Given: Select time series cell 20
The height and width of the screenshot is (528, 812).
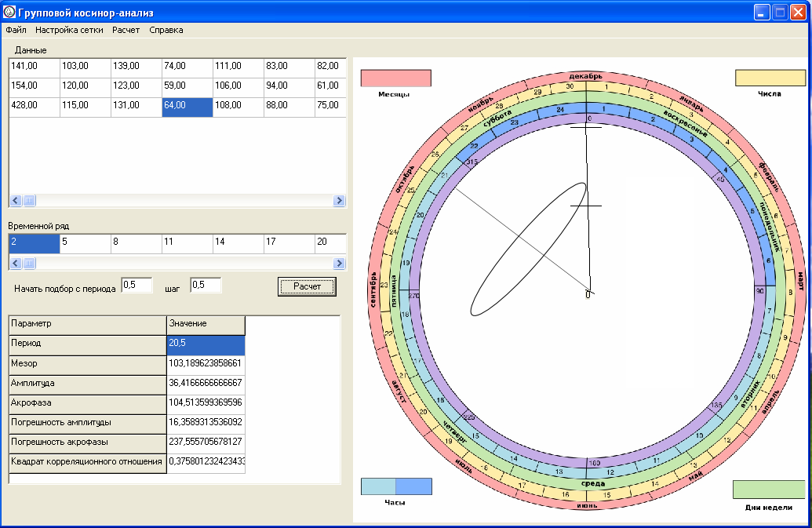Looking at the screenshot, I should [x=330, y=244].
